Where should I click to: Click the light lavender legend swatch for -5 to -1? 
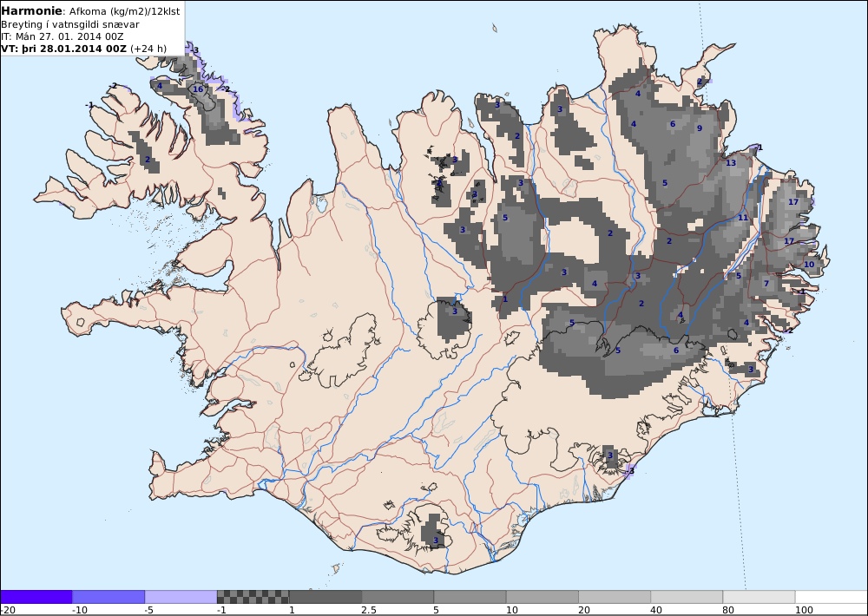(x=181, y=597)
